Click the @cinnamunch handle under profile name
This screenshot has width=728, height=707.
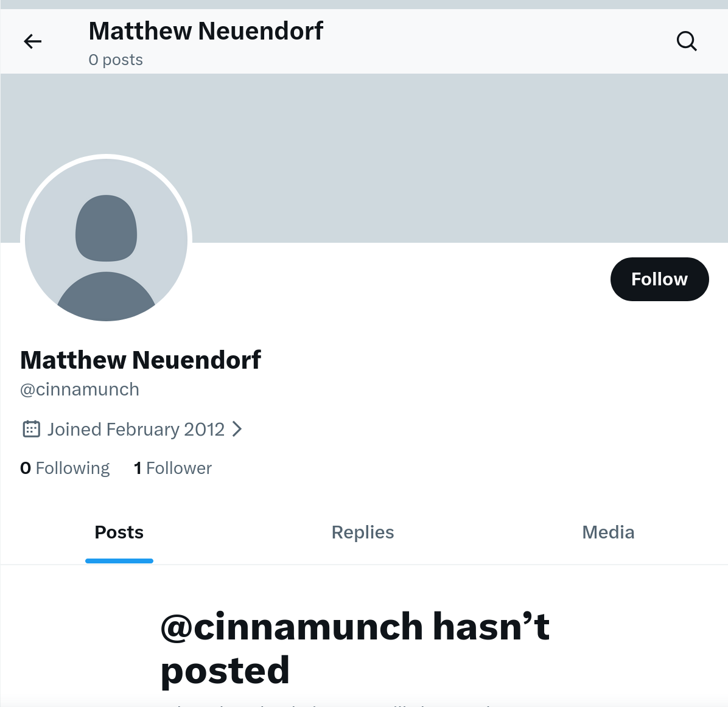tap(80, 389)
